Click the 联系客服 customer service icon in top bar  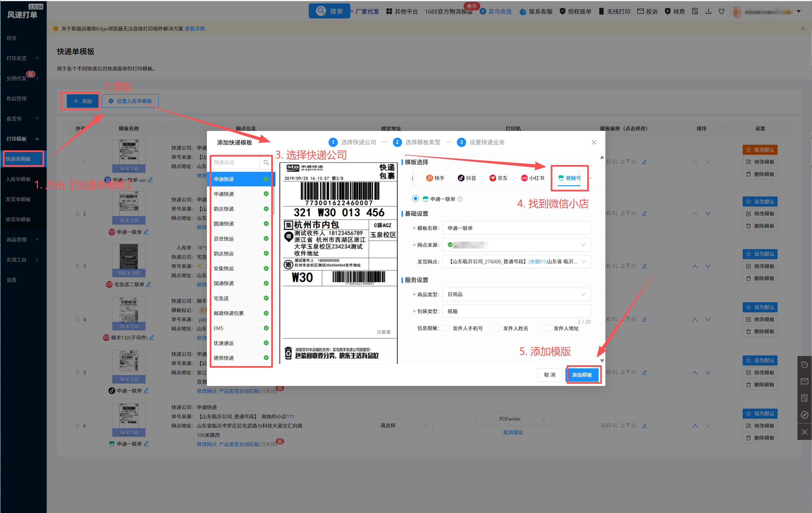tap(523, 12)
